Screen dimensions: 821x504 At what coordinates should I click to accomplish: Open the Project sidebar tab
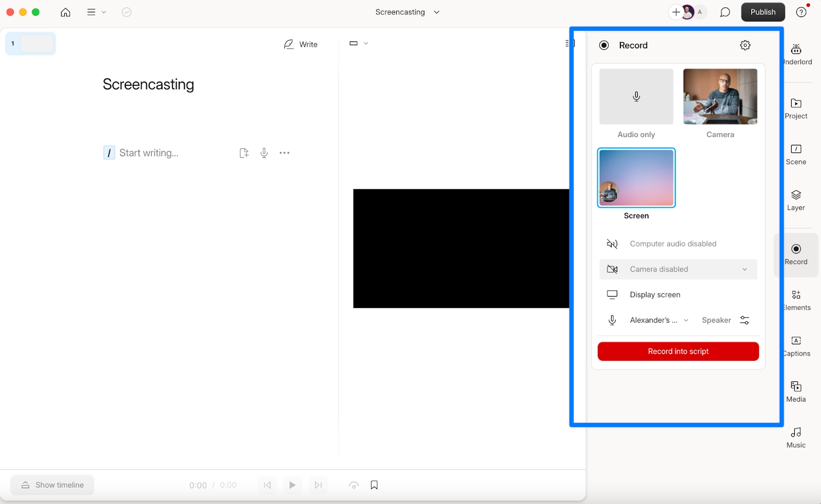tap(796, 109)
